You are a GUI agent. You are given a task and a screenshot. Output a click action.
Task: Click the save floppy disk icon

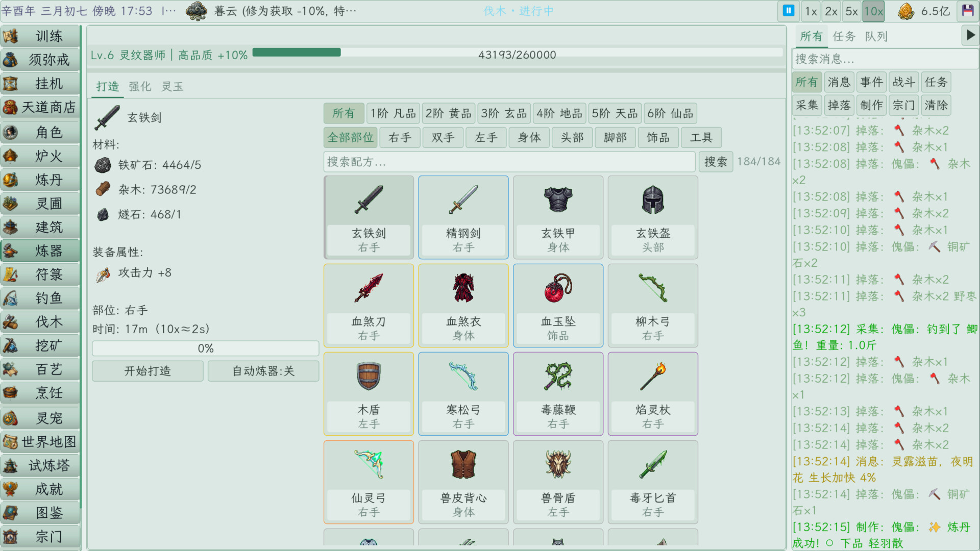click(967, 11)
